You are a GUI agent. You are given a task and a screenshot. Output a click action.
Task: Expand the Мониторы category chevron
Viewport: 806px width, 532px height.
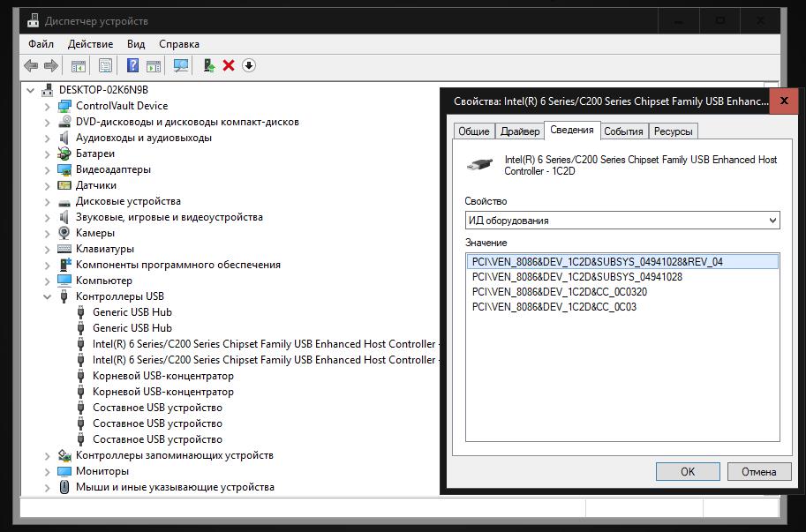(48, 471)
